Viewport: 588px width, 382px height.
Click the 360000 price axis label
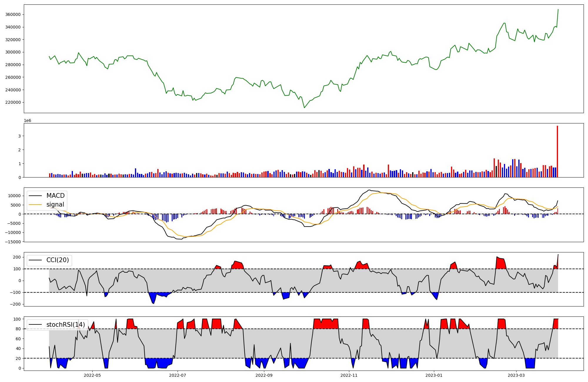(13, 15)
